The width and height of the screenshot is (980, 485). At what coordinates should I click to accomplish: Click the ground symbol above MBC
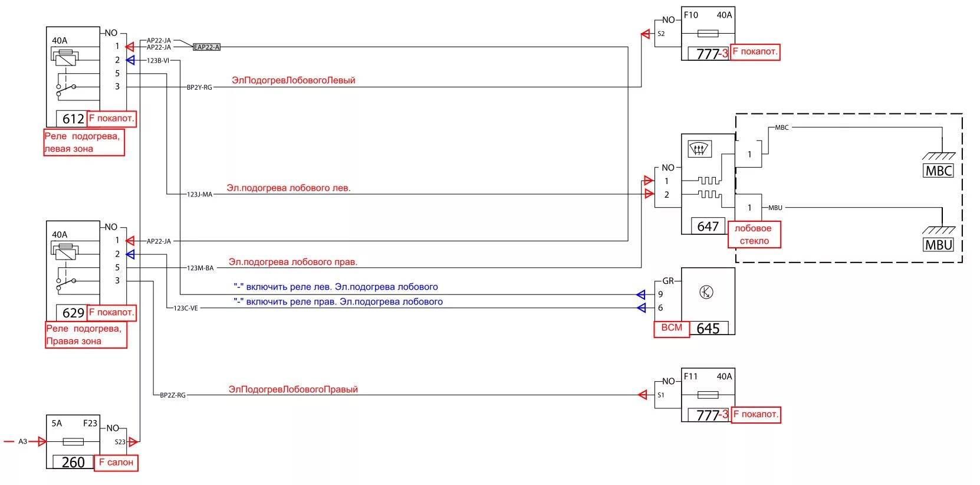pos(939,156)
